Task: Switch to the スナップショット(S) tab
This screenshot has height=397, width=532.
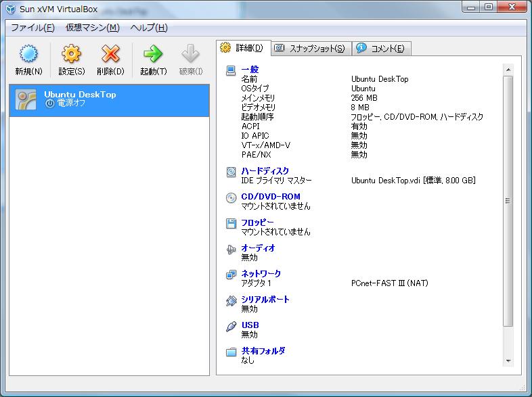Action: [x=311, y=49]
